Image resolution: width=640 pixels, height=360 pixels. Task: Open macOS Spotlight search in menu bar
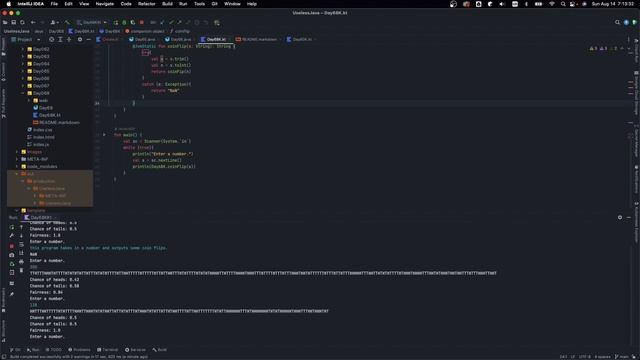[563, 4]
